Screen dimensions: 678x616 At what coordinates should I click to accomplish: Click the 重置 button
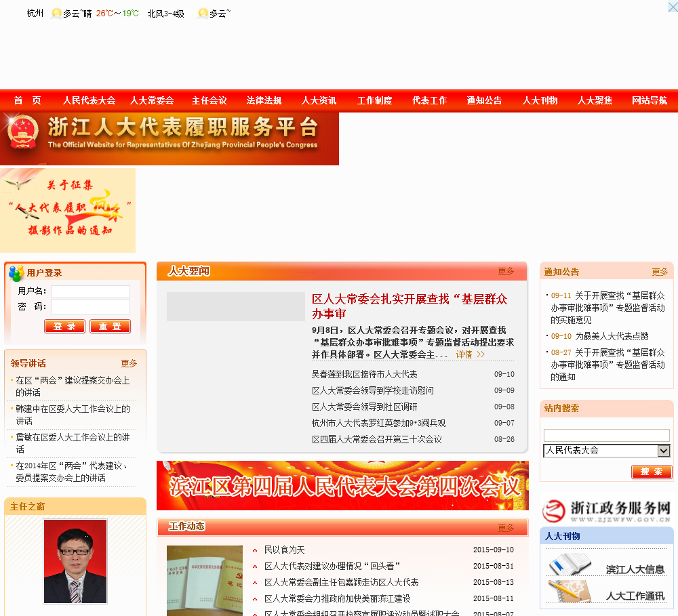(110, 327)
